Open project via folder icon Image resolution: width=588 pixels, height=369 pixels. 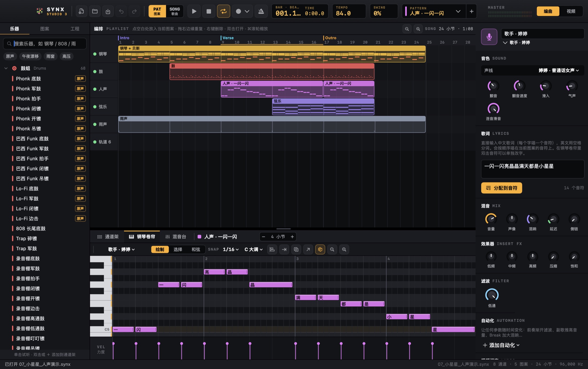[x=95, y=11]
